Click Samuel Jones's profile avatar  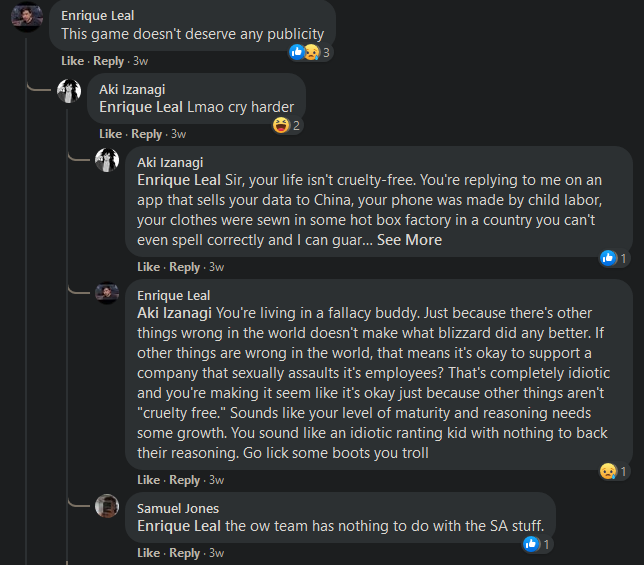click(x=107, y=505)
